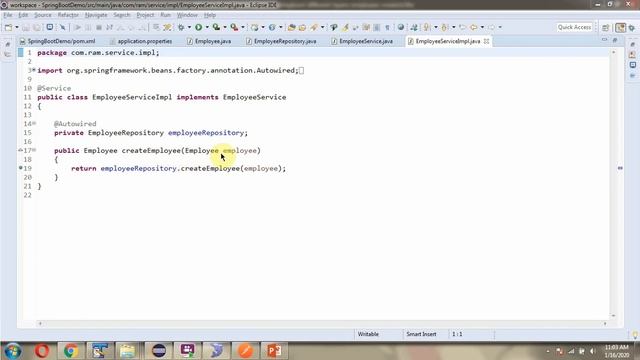Click the Skip All Breakpoints icon
Image resolution: width=640 pixels, height=360 pixels.
(62, 27)
